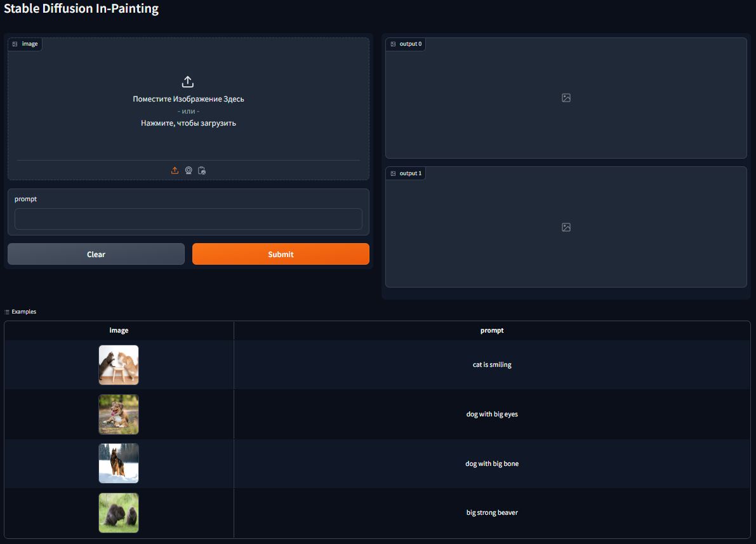Click the 'output 1' panel label
The width and height of the screenshot is (756, 544).
click(x=410, y=173)
